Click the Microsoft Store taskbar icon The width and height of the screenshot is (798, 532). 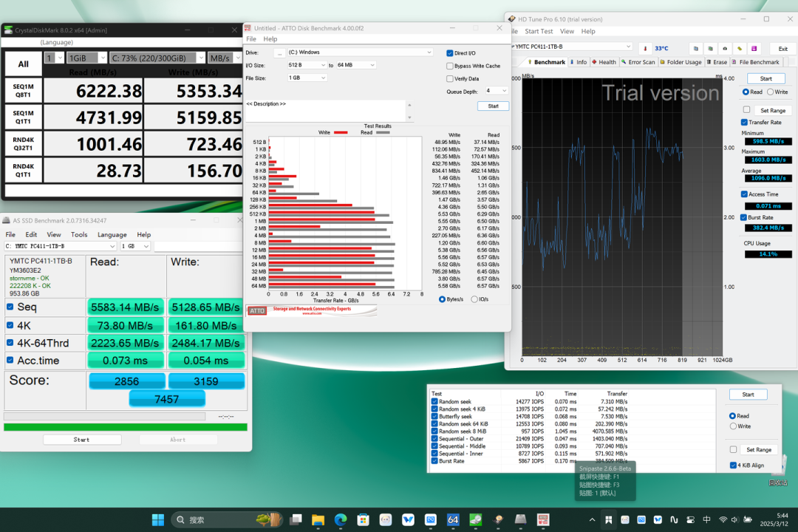(x=363, y=519)
